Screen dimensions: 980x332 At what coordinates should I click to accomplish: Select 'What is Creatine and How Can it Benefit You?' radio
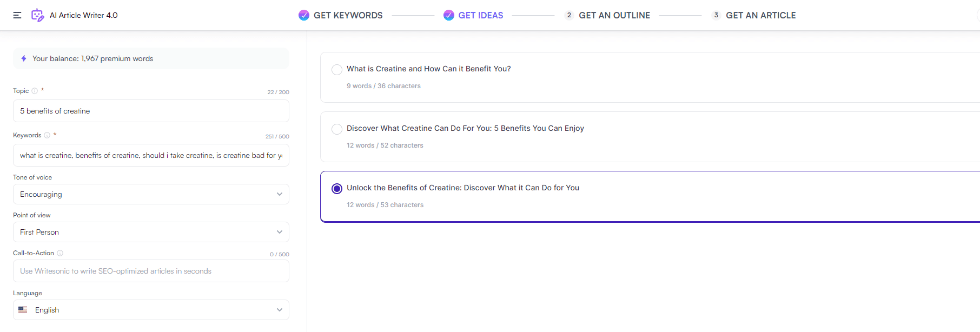coord(337,69)
